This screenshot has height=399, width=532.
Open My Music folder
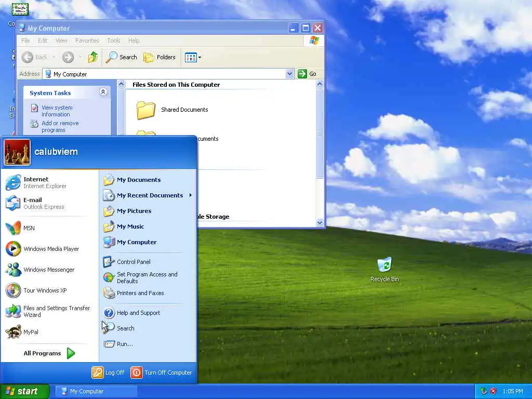point(124,227)
